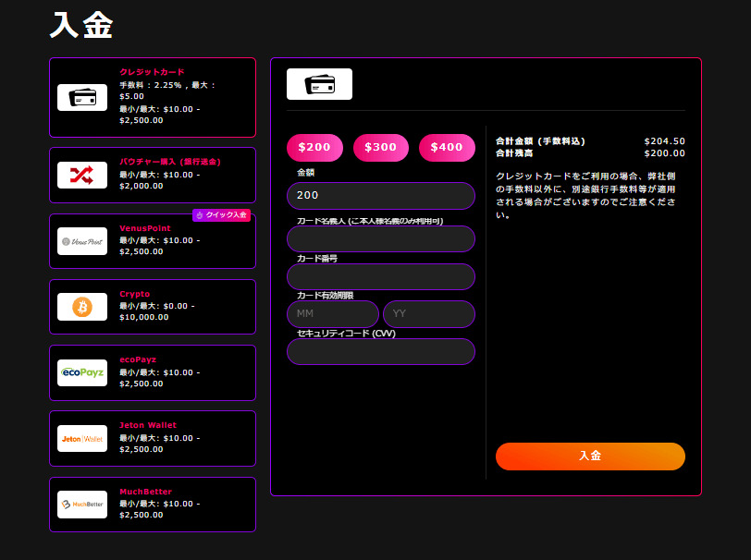The image size is (751, 560).
Task: Focus the YY expiry year field
Action: pos(429,314)
